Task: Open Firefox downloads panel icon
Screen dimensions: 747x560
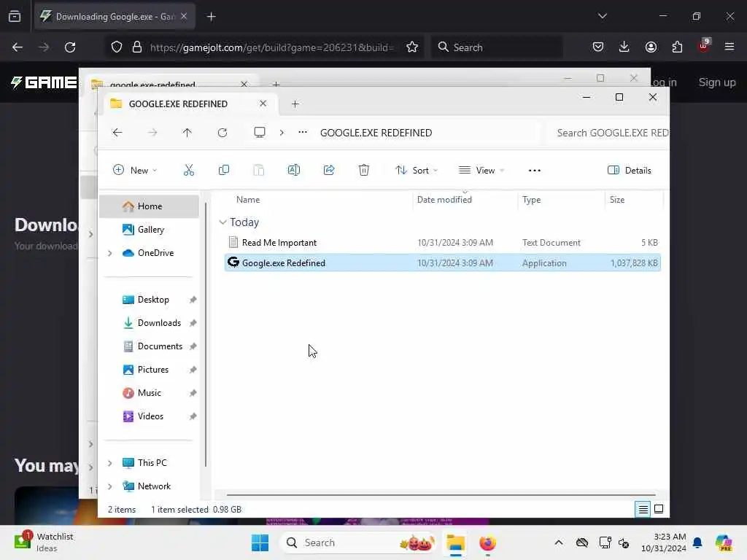Action: click(624, 47)
